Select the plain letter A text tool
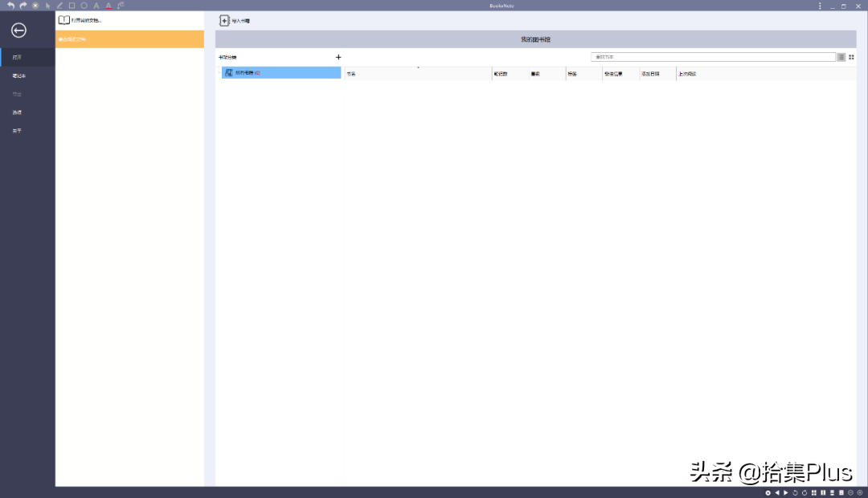The height and width of the screenshot is (498, 868). [96, 6]
